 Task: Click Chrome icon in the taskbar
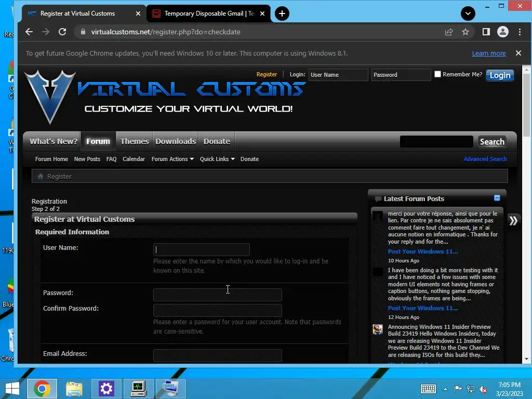pos(42,389)
